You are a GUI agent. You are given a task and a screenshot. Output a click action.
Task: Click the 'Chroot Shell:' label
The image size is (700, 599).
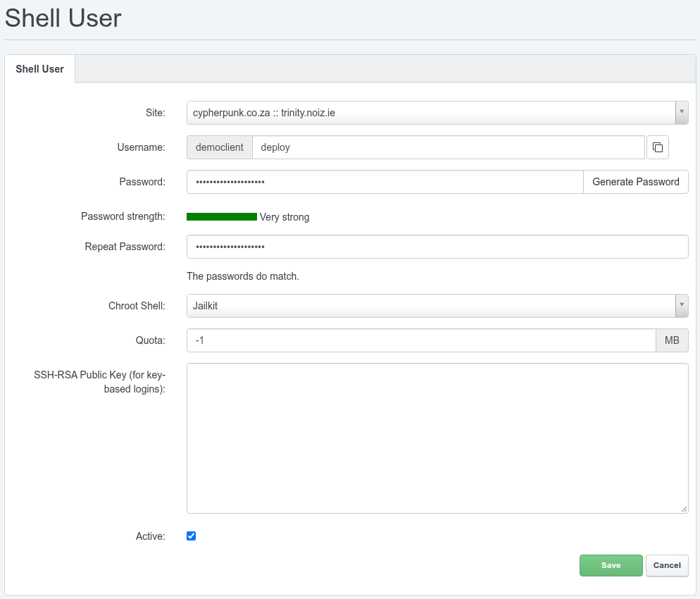coord(137,306)
